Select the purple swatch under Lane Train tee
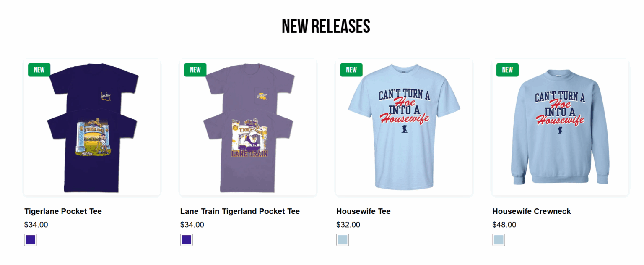 tap(187, 240)
